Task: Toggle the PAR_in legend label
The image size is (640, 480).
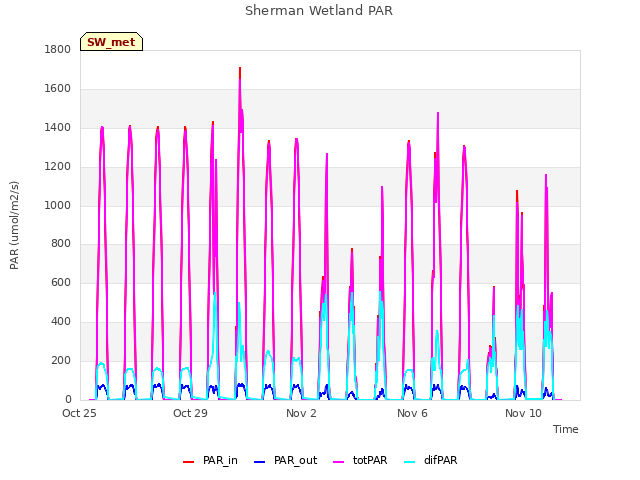Action: 220,460
